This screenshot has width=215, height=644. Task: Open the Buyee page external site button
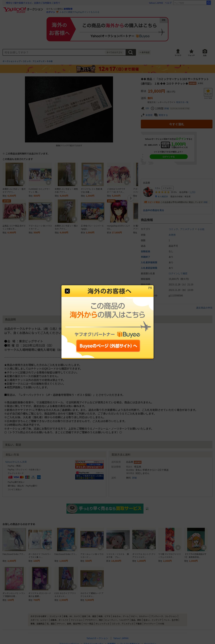[108, 346]
